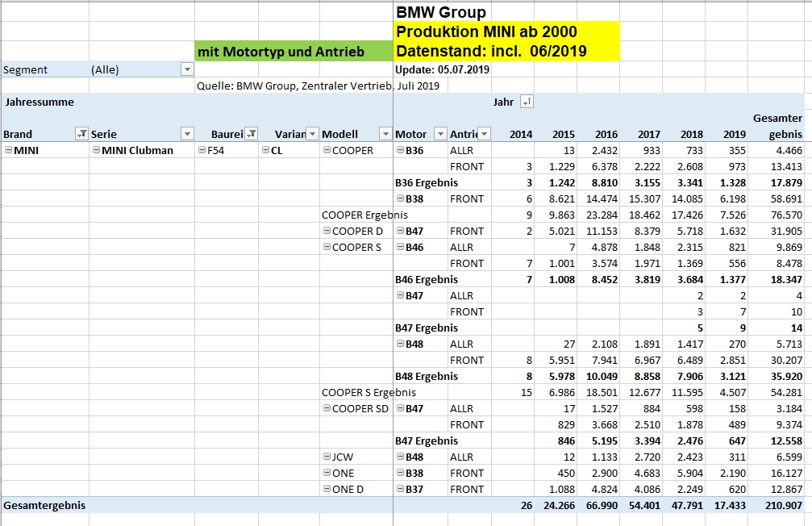Open the Antrieb column dropdown

pos(484,134)
